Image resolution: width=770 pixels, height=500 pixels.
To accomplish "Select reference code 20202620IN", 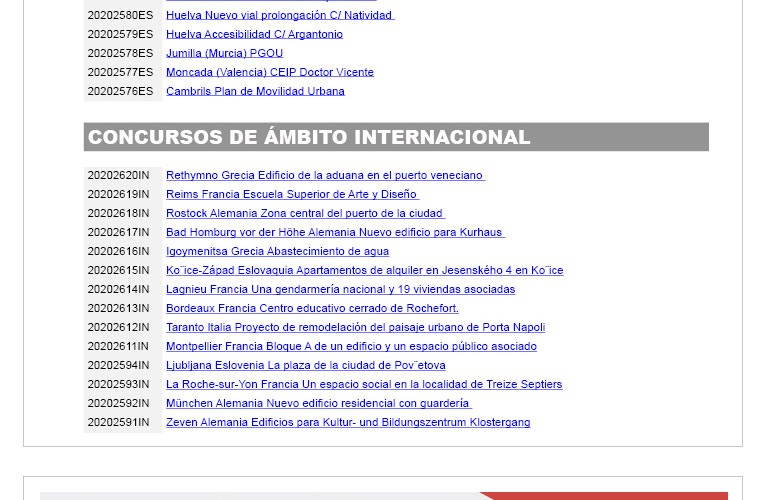I will (x=118, y=175).
